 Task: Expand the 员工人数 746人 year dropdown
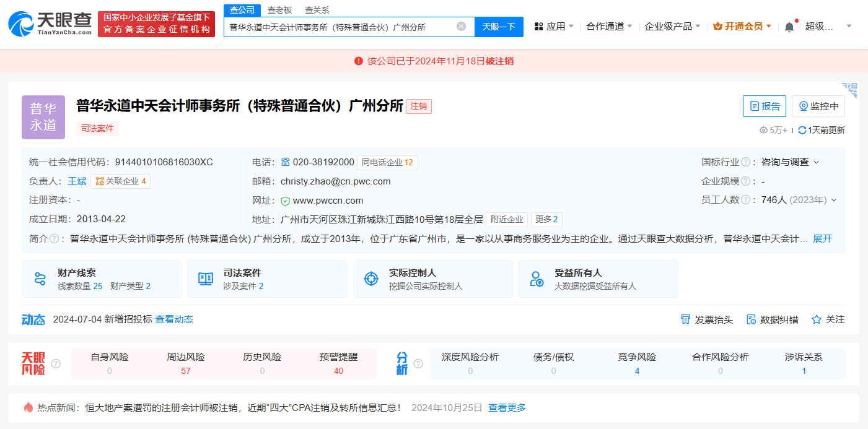point(834,200)
